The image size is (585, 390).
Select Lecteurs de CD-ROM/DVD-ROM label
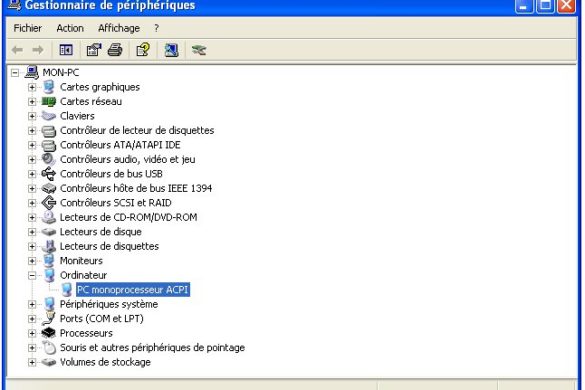[x=129, y=217]
